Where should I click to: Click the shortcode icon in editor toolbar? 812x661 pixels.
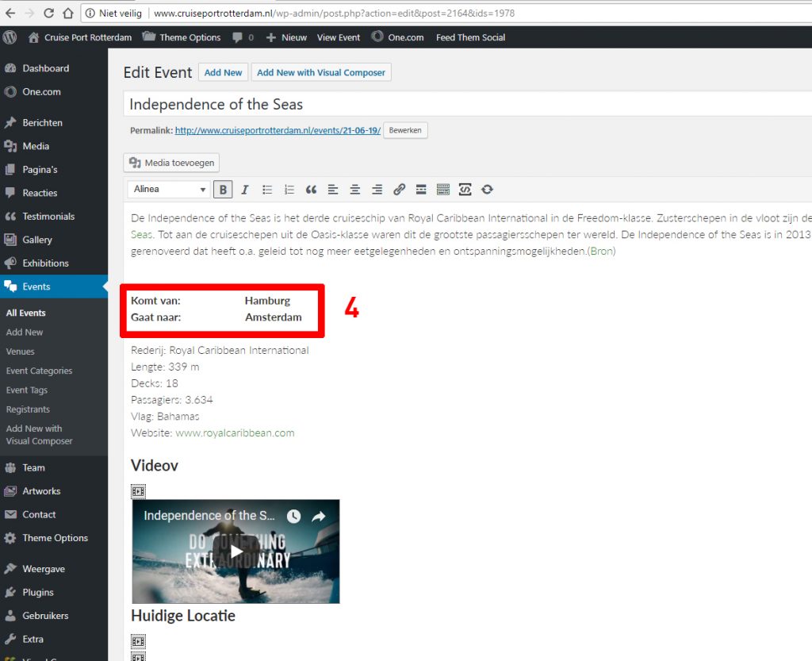(465, 190)
